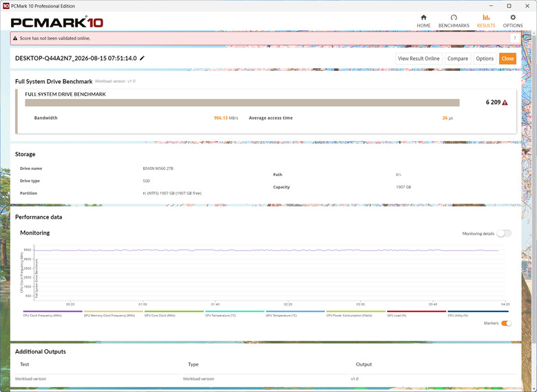Click the Compare button

pyautogui.click(x=458, y=58)
